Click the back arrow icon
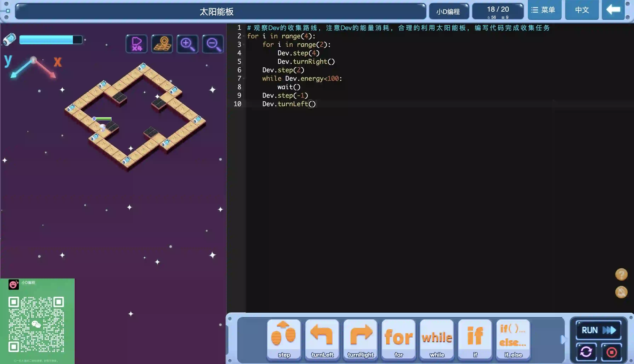Screen dimensions: 634x364 [613, 10]
